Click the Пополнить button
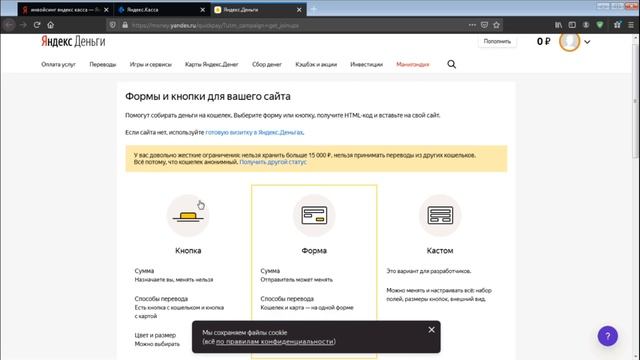 [x=497, y=41]
